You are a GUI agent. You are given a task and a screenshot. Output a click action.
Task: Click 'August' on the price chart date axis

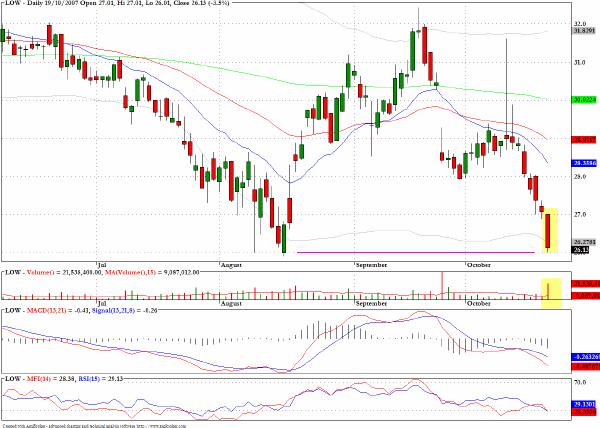tap(232, 265)
